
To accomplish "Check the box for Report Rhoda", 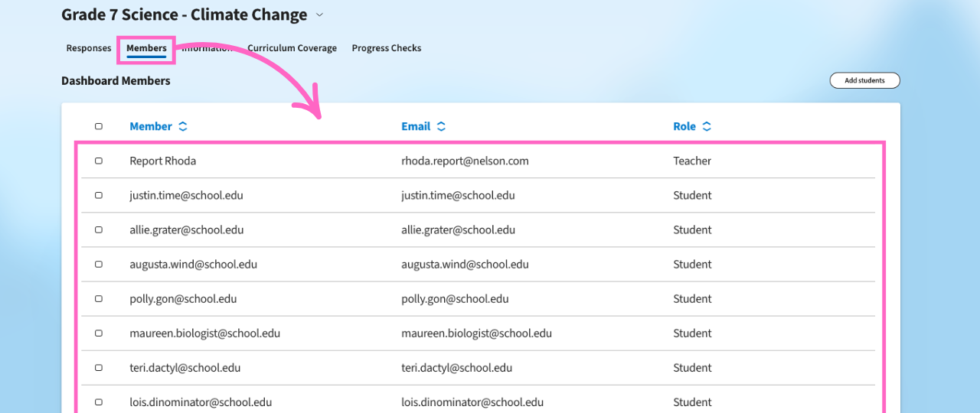I will coord(98,161).
